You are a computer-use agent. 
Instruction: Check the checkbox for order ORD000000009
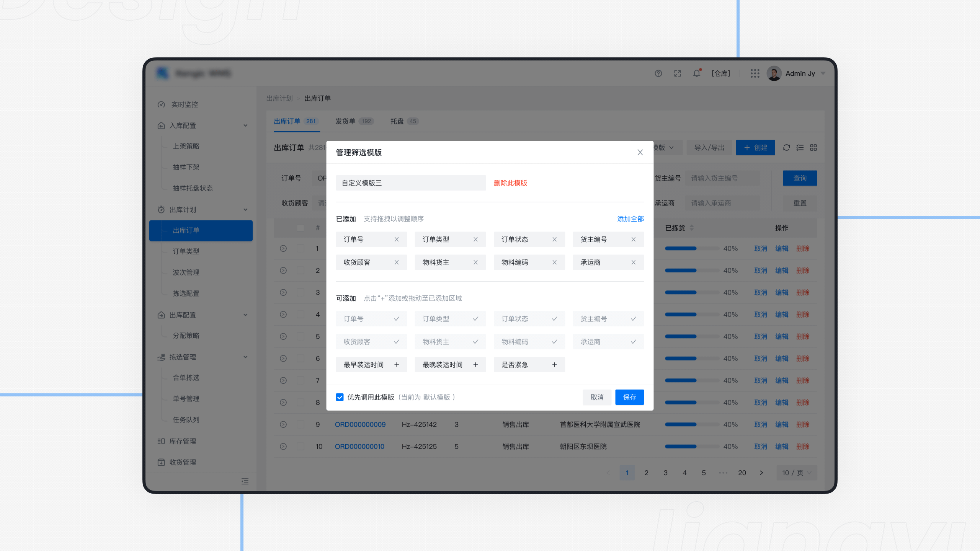click(300, 424)
